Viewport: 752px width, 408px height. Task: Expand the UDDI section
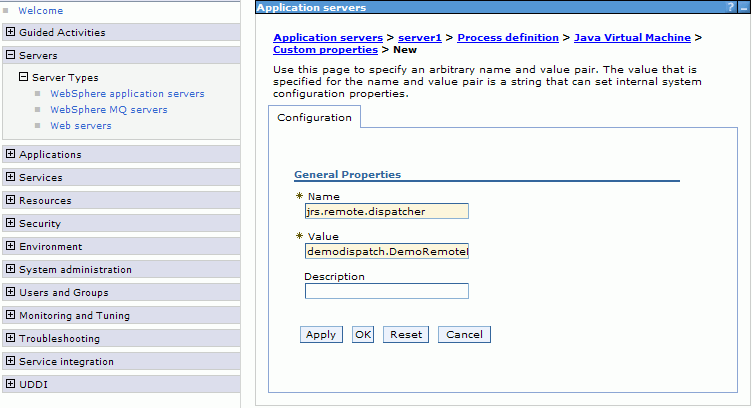11,385
